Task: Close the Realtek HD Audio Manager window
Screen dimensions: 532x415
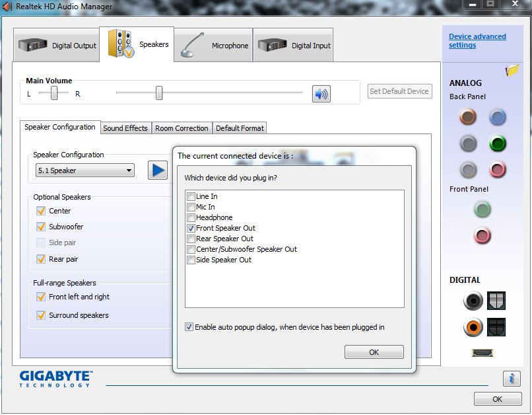Action: 515,4
